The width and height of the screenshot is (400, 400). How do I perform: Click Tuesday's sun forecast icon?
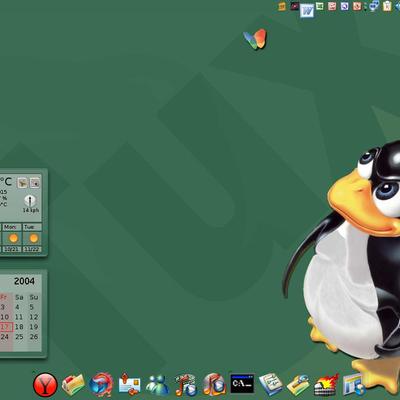tap(34, 238)
